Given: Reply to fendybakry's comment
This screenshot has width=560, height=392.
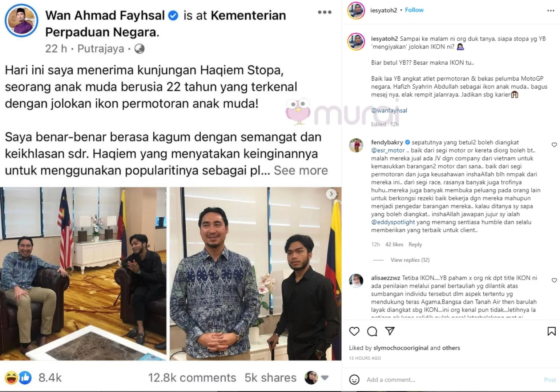Looking at the screenshot, I should click(x=415, y=245).
